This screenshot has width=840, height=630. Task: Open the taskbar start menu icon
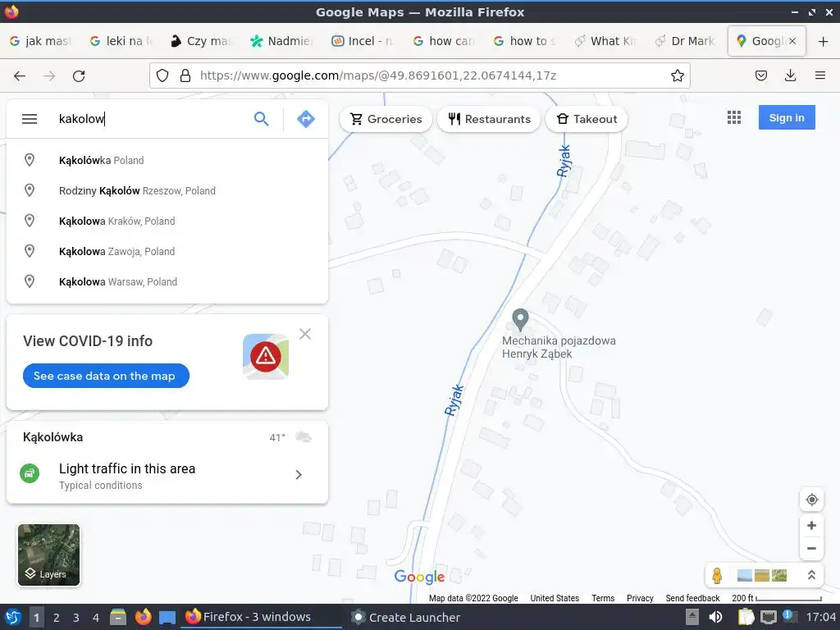tap(11, 618)
